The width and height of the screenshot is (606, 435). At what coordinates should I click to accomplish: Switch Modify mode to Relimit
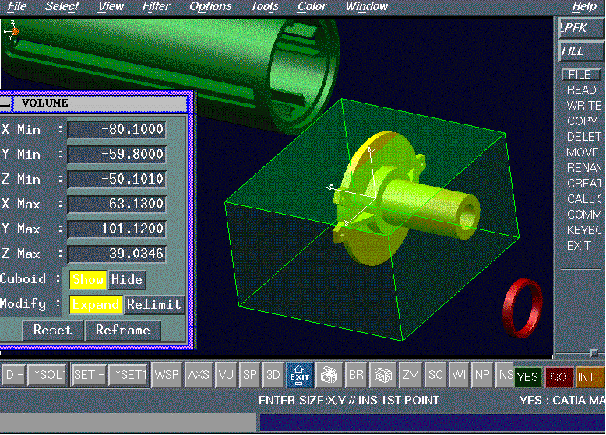pos(154,304)
